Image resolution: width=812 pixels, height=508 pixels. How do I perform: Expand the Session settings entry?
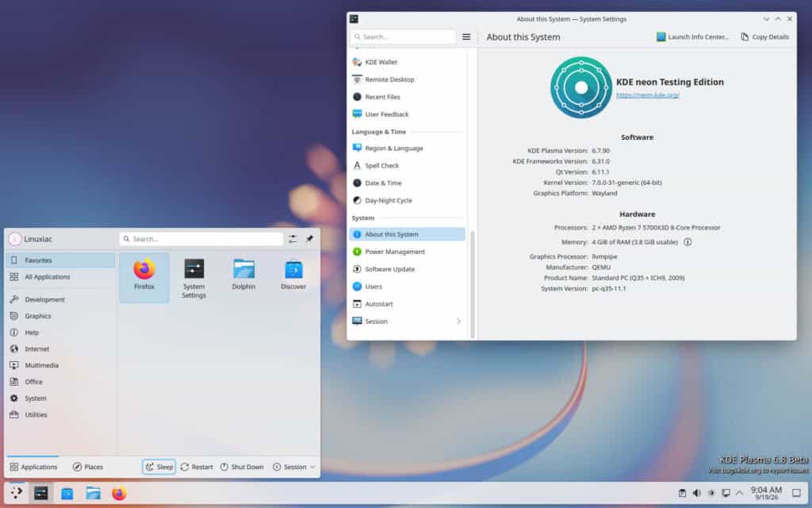click(x=407, y=321)
